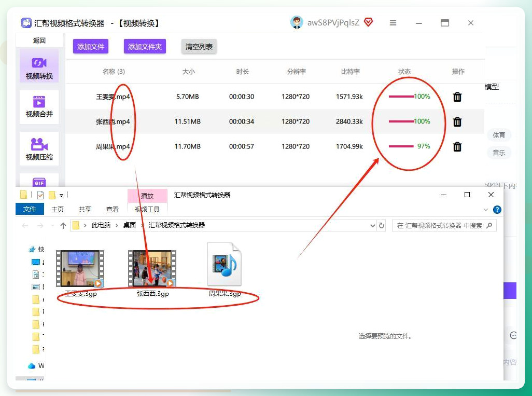Select the 张西西.mp4 file name cell

pos(113,121)
